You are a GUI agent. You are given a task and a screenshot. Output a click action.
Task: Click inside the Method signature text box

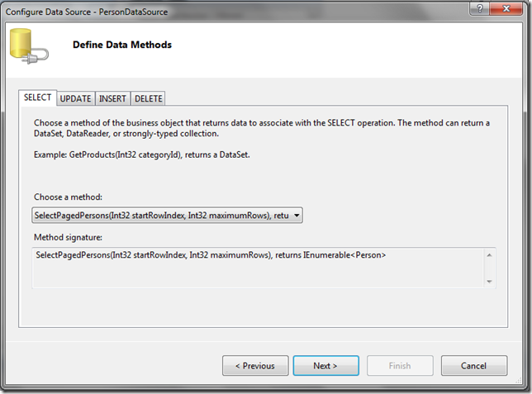coord(258,268)
